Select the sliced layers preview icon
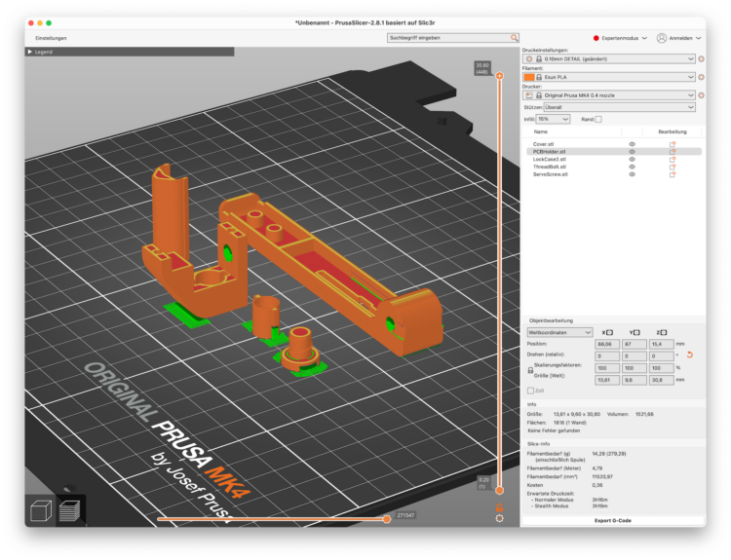The image size is (731, 560). click(69, 510)
